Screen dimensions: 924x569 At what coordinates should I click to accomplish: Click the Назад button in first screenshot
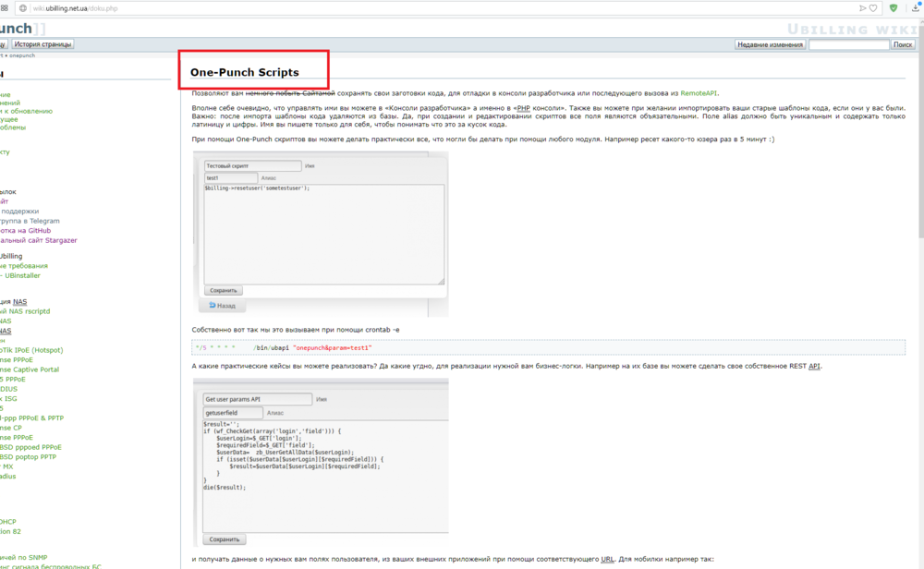pos(223,305)
